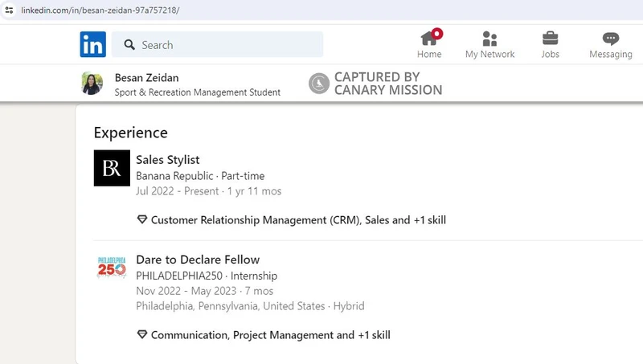Click into the LinkedIn Search field
The image size is (643, 364).
tap(217, 44)
